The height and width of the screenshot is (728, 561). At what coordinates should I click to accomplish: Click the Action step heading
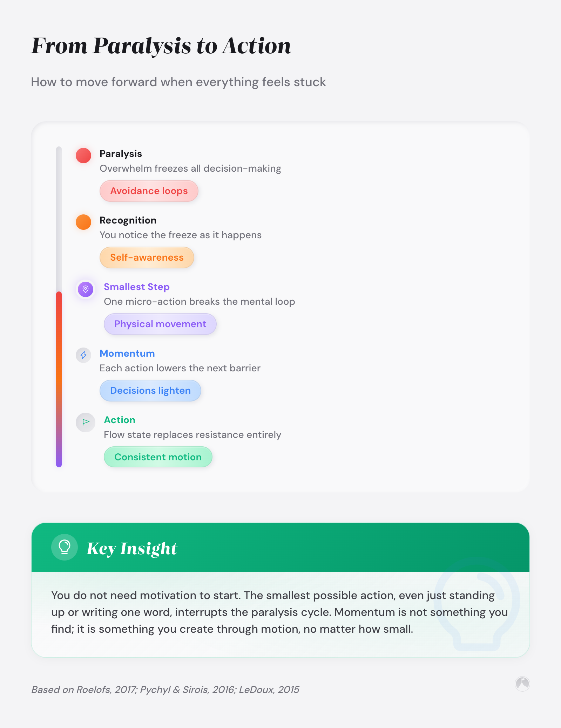pos(120,420)
